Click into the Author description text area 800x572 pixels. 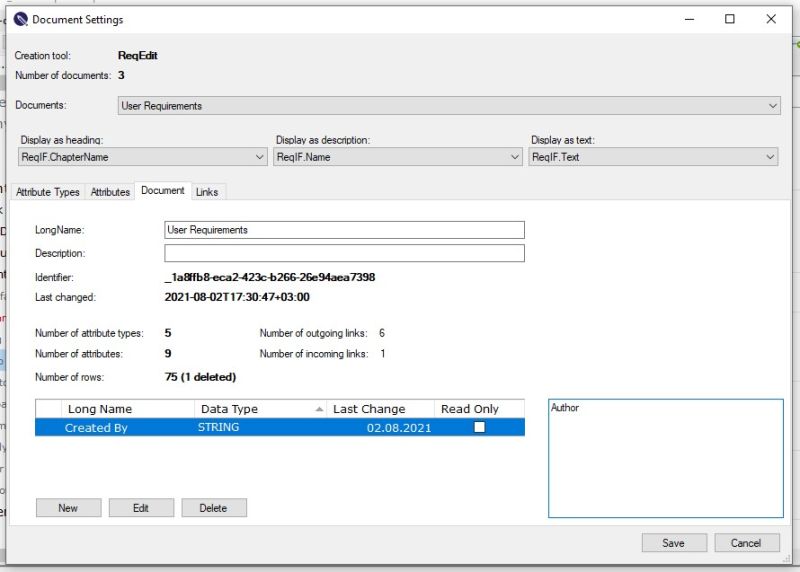click(666, 458)
